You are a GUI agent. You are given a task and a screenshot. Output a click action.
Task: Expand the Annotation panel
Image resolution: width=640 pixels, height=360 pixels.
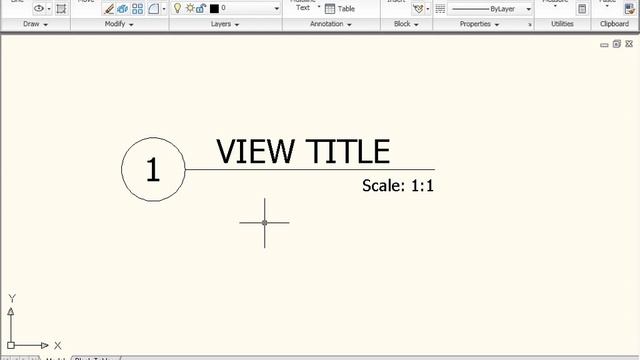(331, 24)
